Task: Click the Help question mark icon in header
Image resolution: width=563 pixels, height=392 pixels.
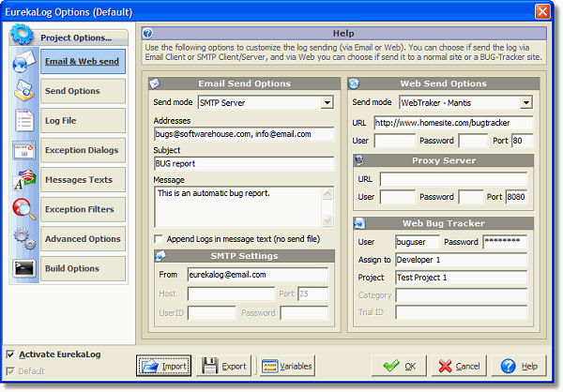Action: 147,34
